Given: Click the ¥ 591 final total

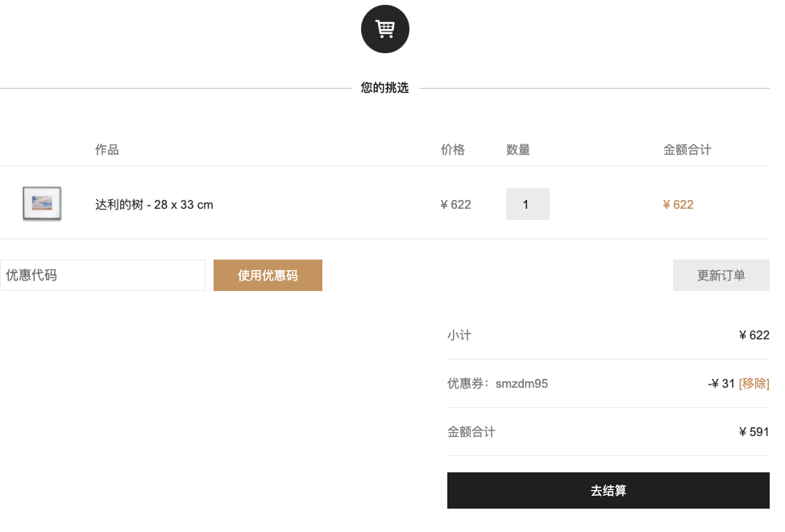Looking at the screenshot, I should 754,432.
